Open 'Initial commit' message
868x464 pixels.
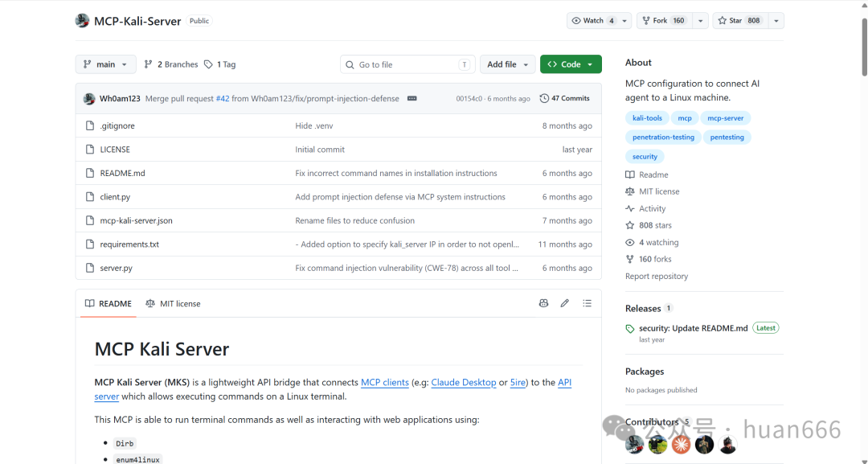319,150
